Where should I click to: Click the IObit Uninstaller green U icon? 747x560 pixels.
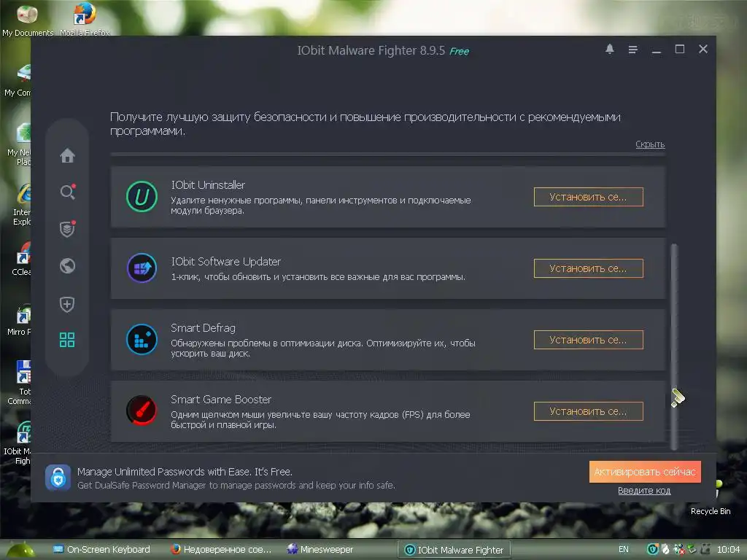tap(142, 196)
